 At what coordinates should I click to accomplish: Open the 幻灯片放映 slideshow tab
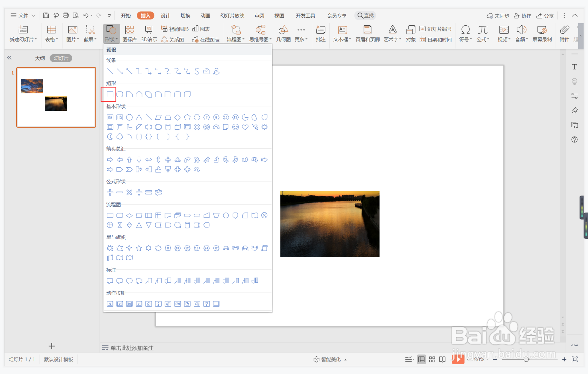pyautogui.click(x=232, y=16)
